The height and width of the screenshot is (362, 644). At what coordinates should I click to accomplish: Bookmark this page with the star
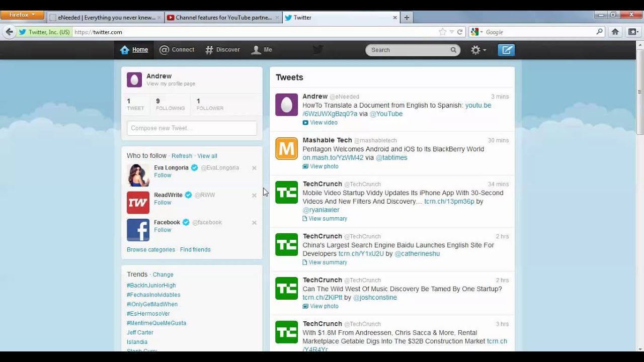point(442,32)
